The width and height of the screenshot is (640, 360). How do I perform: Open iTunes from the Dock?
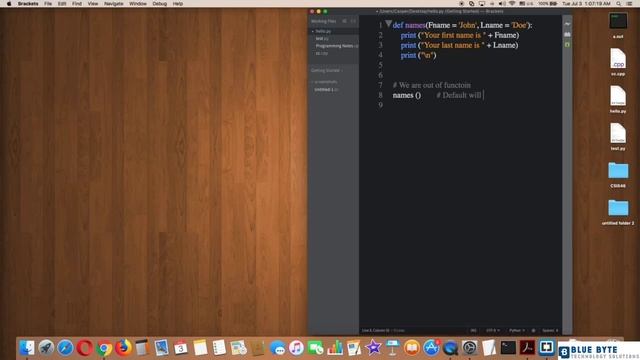tap(296, 348)
